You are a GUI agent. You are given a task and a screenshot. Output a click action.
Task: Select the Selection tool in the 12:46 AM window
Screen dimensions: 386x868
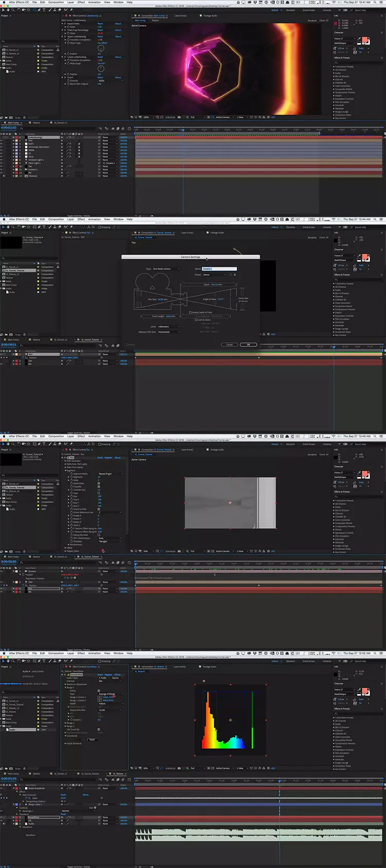coord(4,444)
